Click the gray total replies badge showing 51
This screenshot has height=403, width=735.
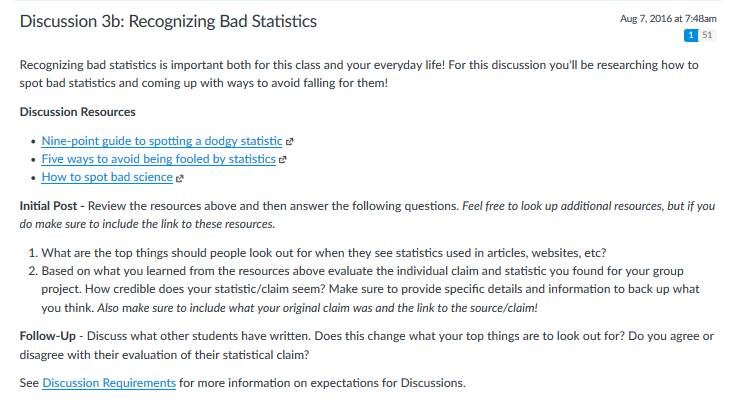point(707,35)
